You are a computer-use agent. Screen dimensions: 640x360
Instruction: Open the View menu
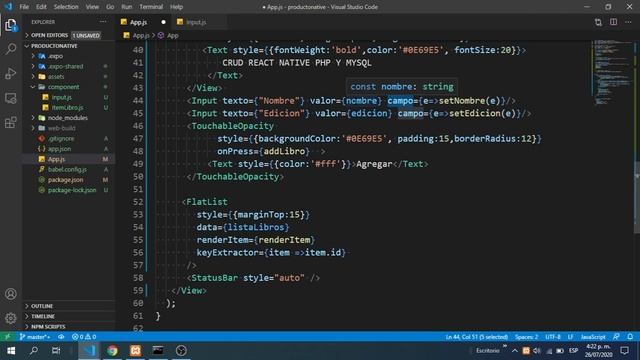tap(92, 7)
